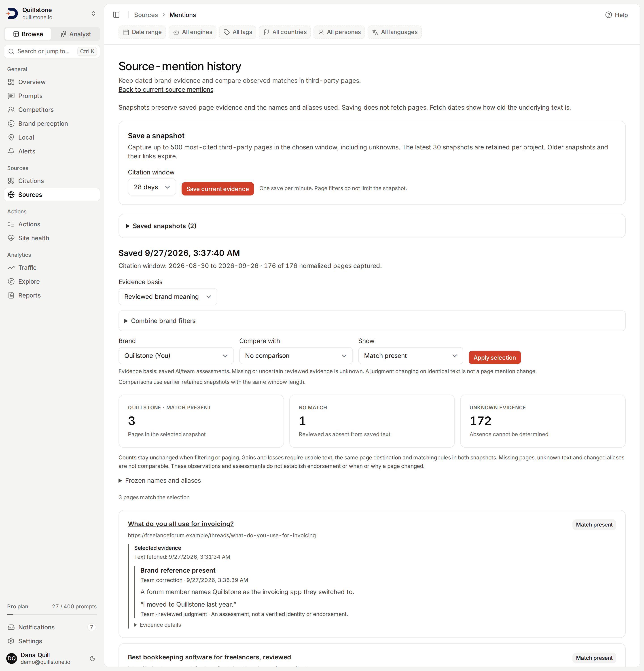
Task: Open Alerts page
Action: [x=52, y=151]
